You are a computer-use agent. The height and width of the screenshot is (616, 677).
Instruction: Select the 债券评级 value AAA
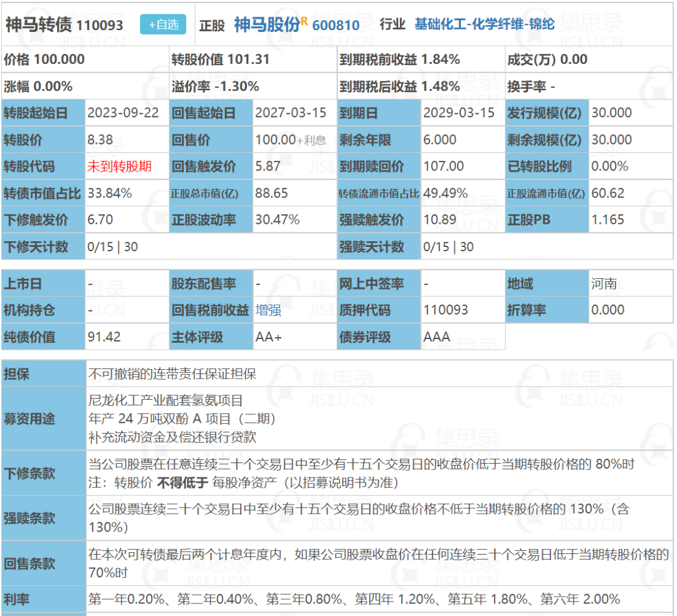pyautogui.click(x=436, y=337)
